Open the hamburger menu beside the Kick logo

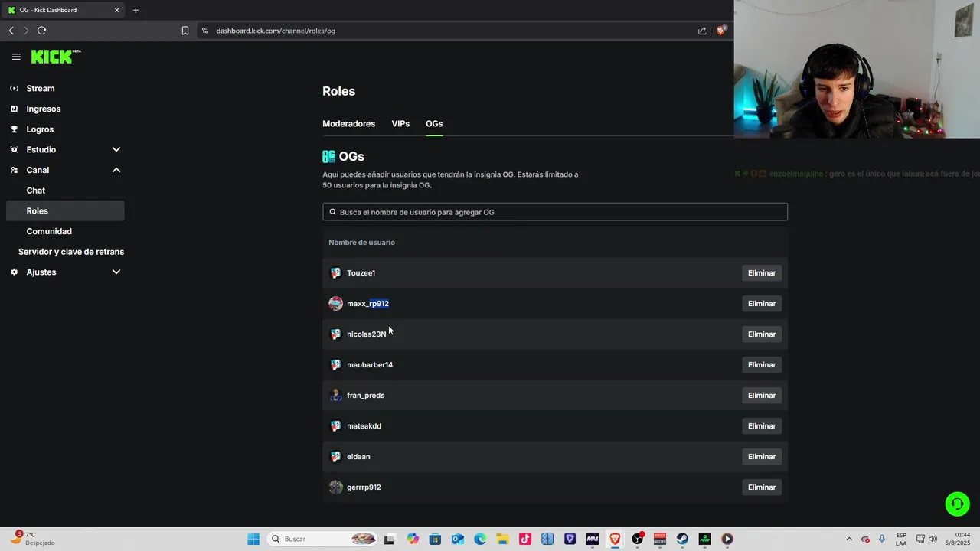coord(16,57)
